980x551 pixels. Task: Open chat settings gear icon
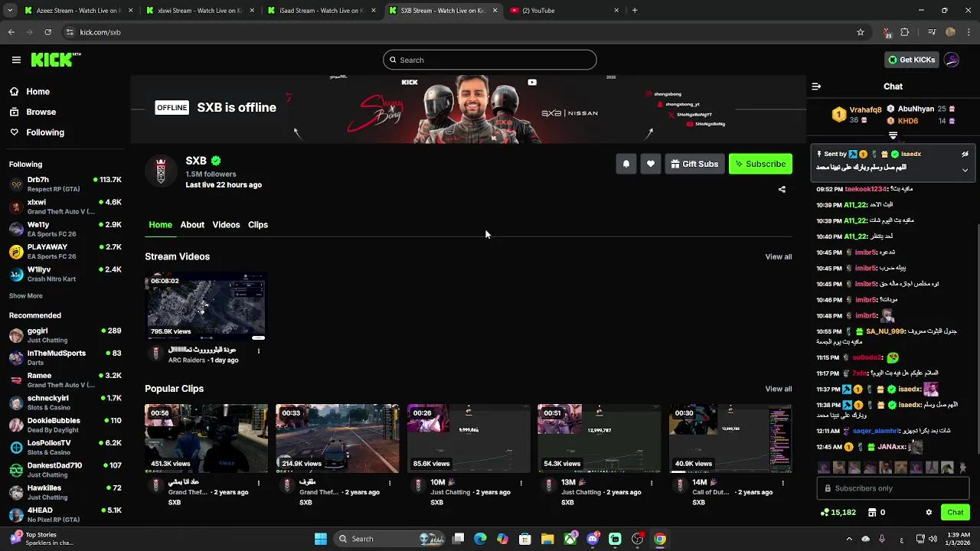[929, 512]
